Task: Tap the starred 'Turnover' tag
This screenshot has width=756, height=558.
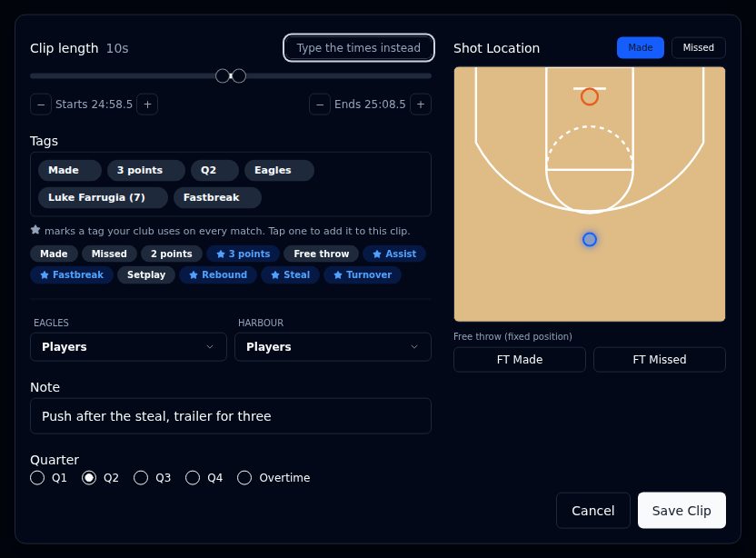Action: 363,274
